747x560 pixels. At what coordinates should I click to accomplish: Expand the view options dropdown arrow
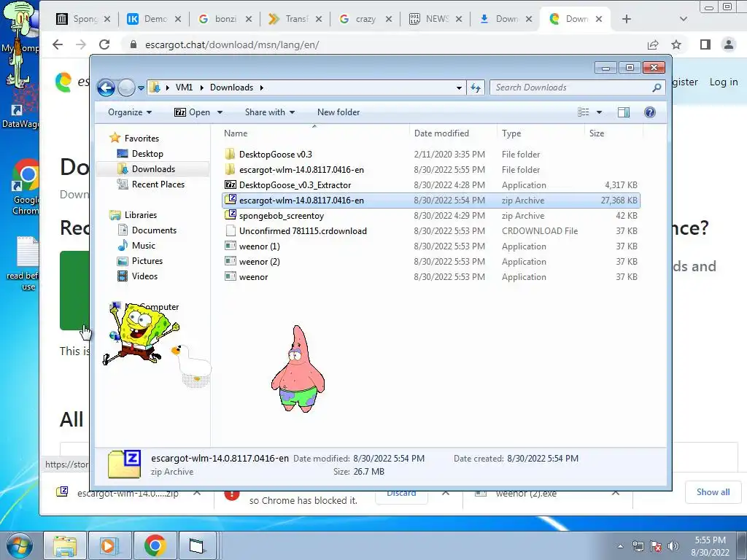click(600, 112)
